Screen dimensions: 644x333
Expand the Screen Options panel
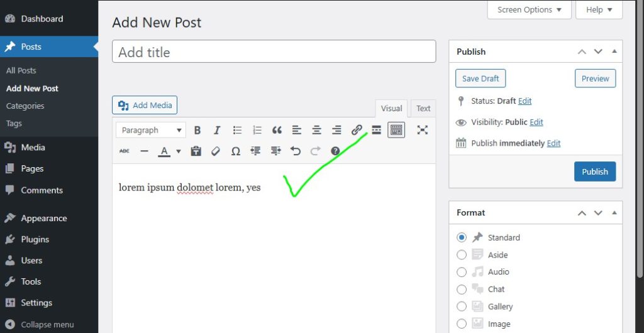[x=530, y=10]
